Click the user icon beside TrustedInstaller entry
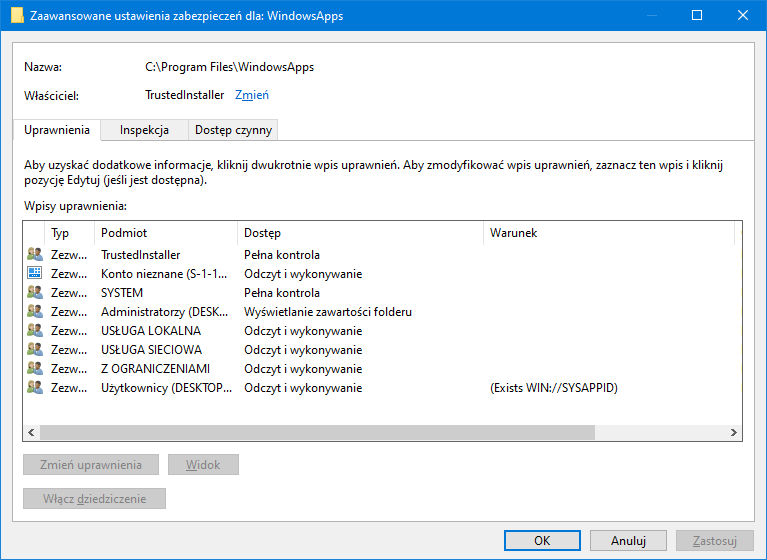This screenshot has width=767, height=560. 35,254
